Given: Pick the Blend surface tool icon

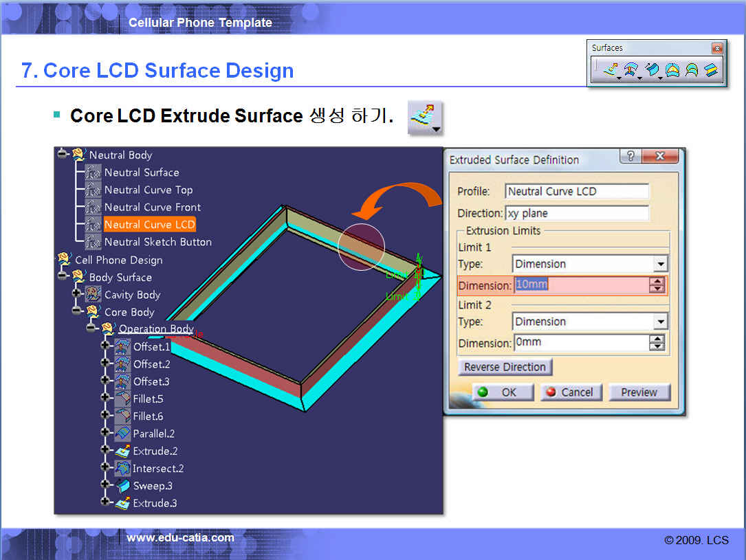Looking at the screenshot, I should point(711,70).
